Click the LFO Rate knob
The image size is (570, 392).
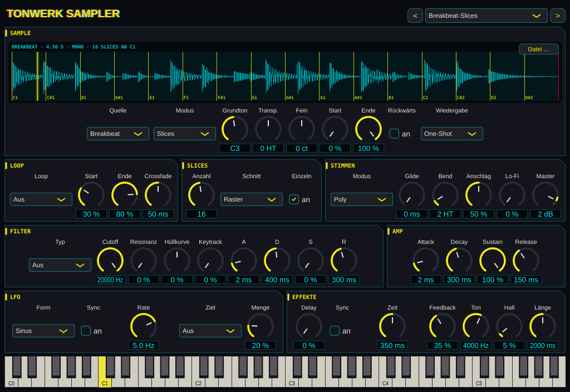[x=144, y=326]
